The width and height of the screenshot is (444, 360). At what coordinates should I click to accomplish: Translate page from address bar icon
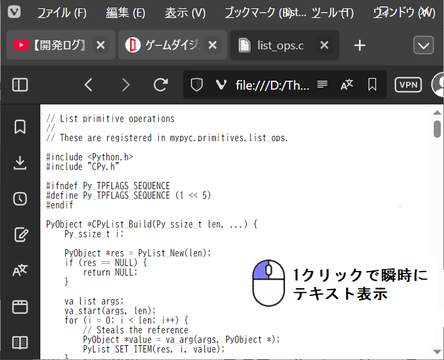pos(347,85)
